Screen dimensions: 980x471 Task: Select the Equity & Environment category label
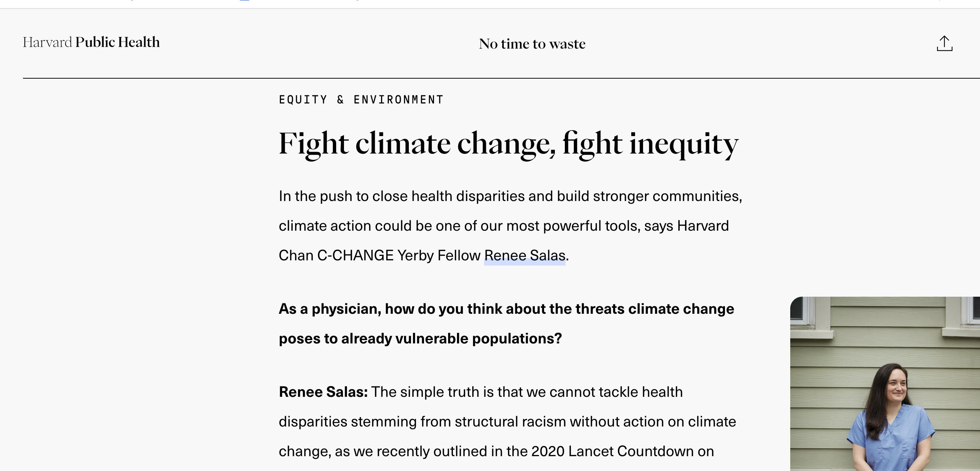pyautogui.click(x=361, y=100)
